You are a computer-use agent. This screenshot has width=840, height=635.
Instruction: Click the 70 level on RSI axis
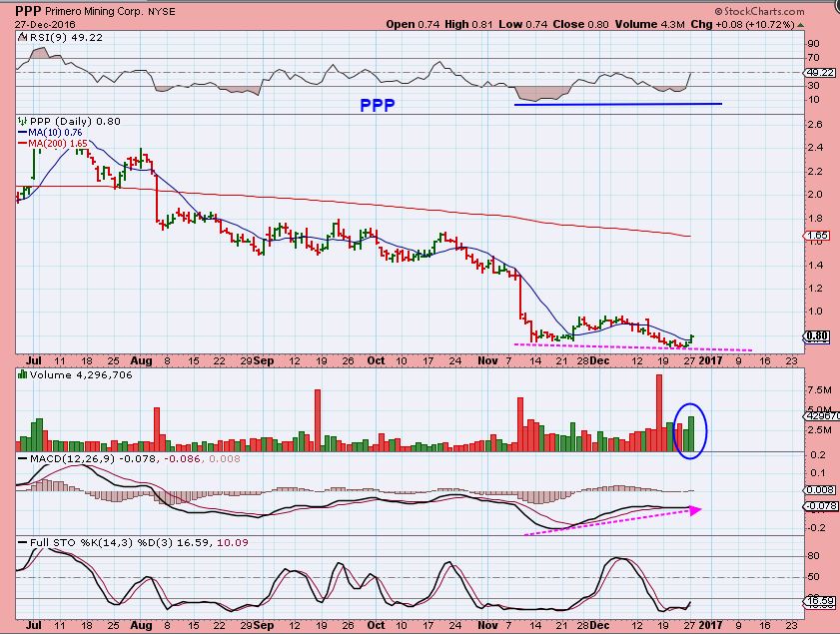click(x=813, y=58)
